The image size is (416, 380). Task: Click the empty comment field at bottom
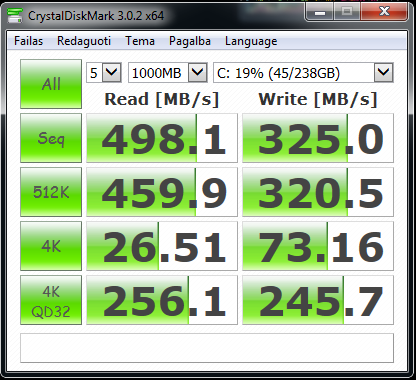[x=207, y=348]
